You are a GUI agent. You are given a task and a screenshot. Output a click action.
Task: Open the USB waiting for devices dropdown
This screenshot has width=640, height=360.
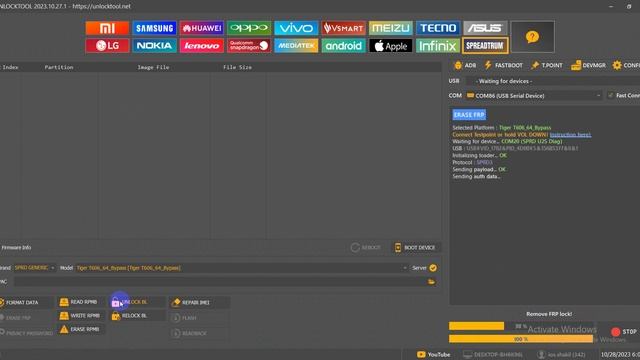553,81
